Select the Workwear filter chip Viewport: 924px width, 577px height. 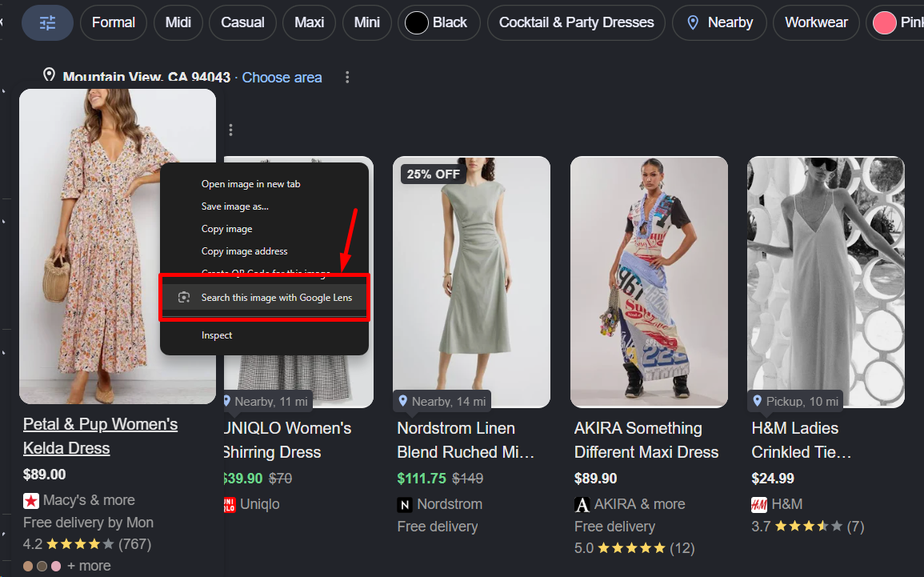click(x=816, y=23)
